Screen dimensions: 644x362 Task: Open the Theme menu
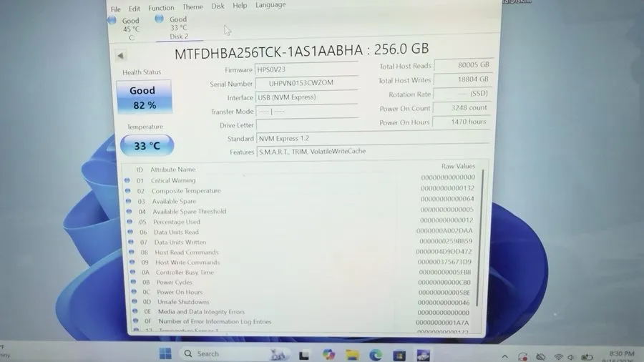click(192, 7)
